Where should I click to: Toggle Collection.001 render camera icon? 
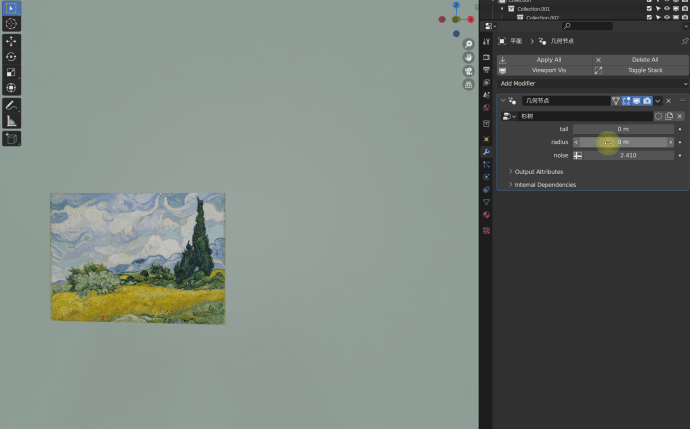coord(685,9)
